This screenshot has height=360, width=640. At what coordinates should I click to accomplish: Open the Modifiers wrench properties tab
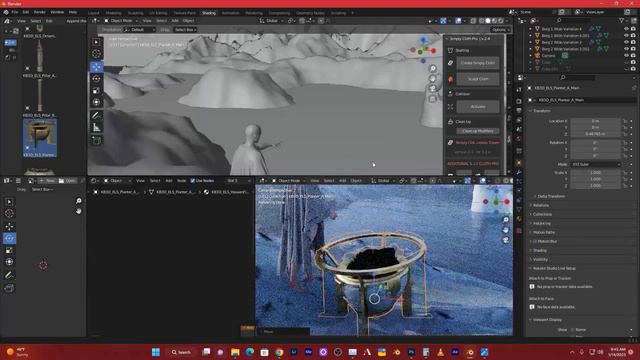click(519, 172)
